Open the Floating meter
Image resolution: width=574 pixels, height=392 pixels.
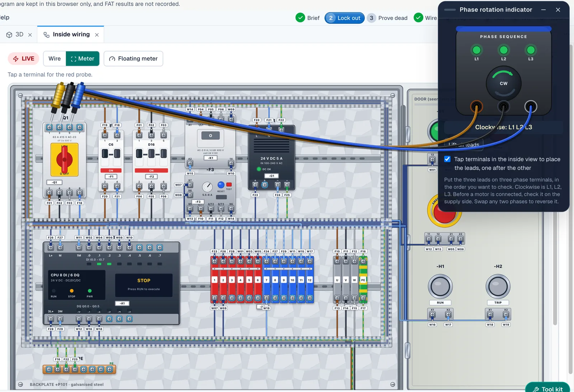click(133, 58)
